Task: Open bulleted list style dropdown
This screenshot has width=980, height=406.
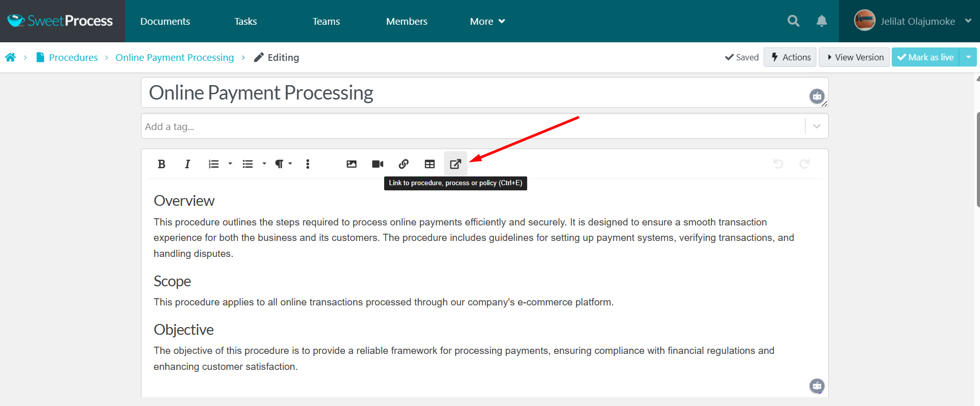Action: [264, 164]
